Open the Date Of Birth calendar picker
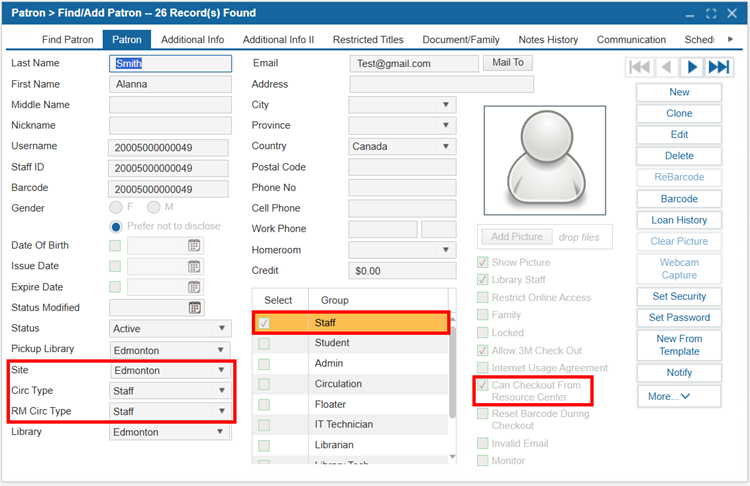This screenshot has height=486, width=750. click(x=194, y=246)
